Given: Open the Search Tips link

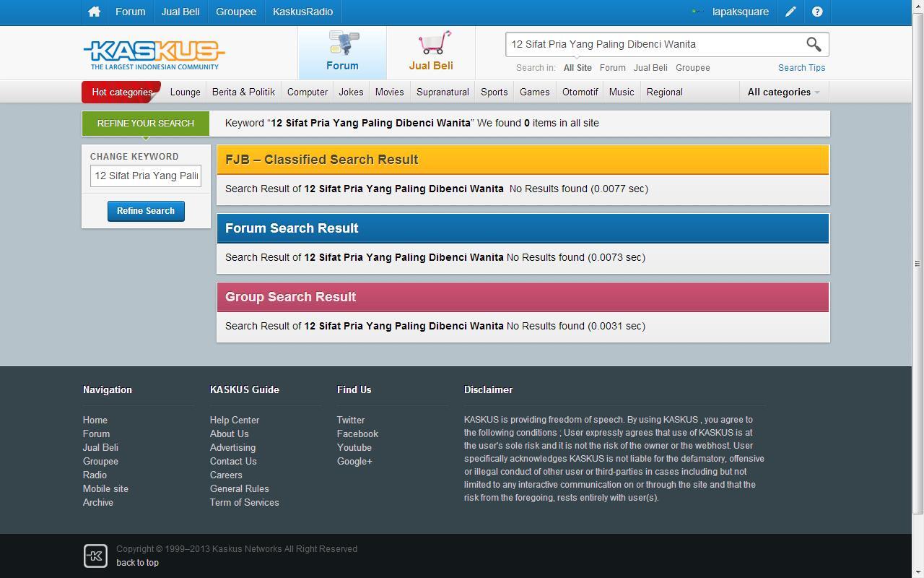Looking at the screenshot, I should [801, 68].
